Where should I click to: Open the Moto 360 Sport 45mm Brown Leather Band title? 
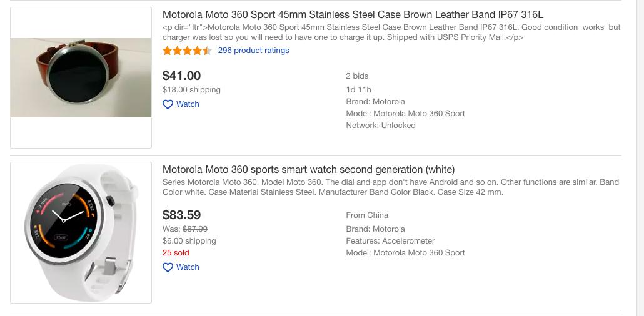coord(353,14)
